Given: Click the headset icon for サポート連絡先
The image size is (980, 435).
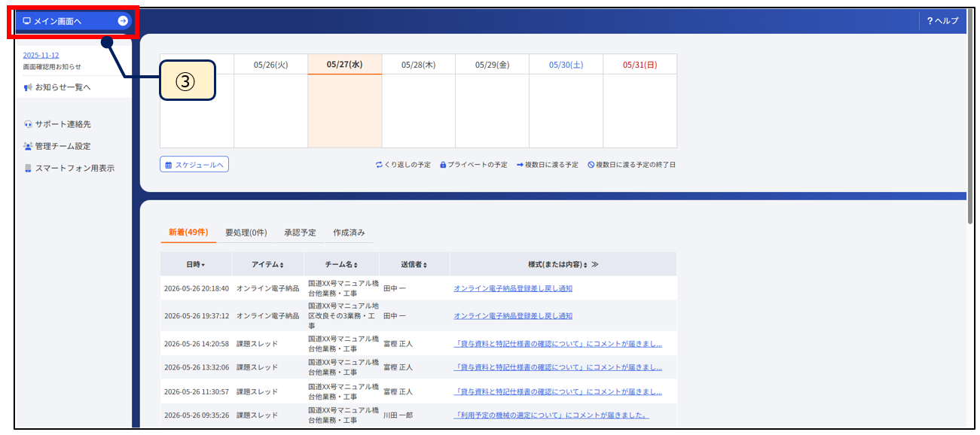Looking at the screenshot, I should pos(28,124).
